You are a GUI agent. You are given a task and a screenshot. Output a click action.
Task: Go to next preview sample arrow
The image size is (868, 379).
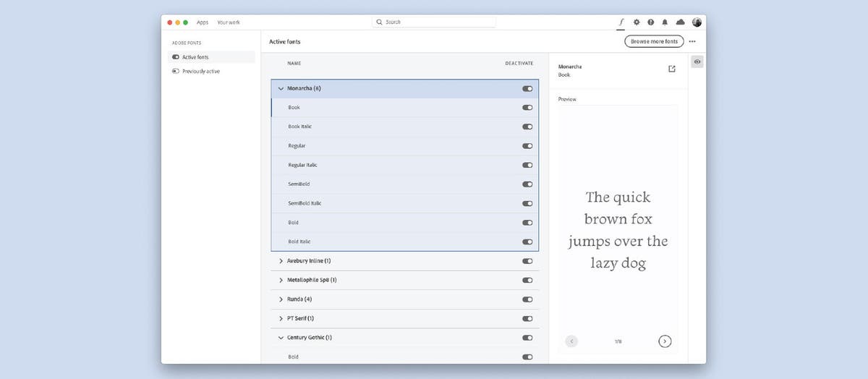[x=665, y=341]
